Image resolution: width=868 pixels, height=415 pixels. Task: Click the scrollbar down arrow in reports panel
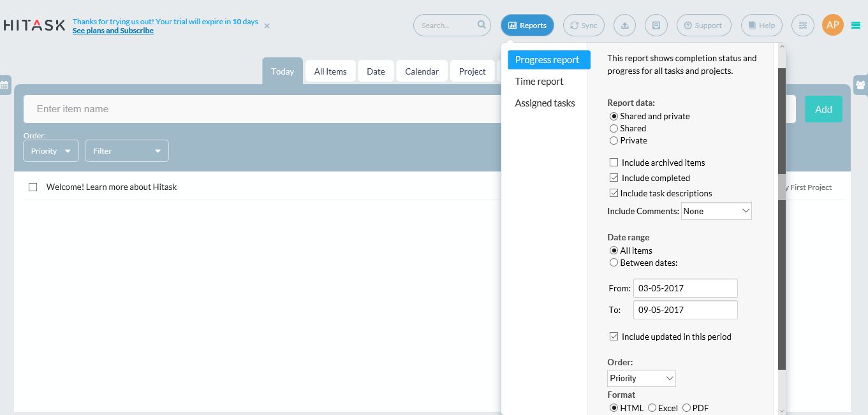pyautogui.click(x=782, y=411)
